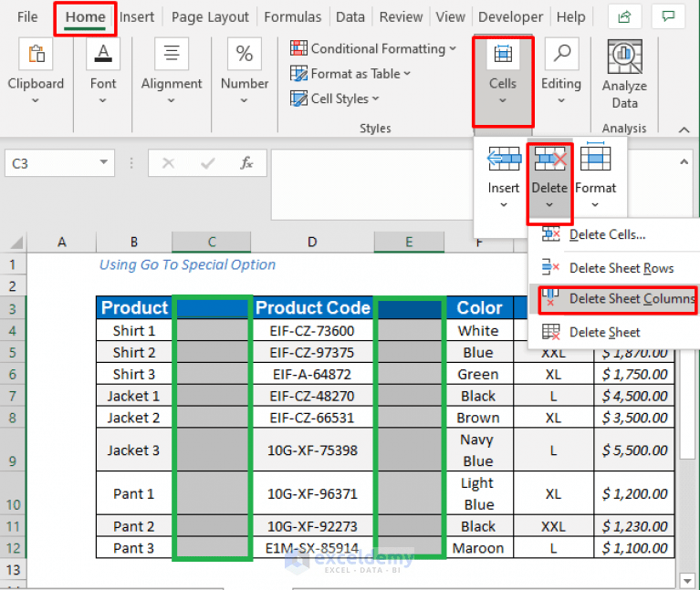This screenshot has height=590, width=700.
Task: Select column A header
Action: (x=62, y=243)
